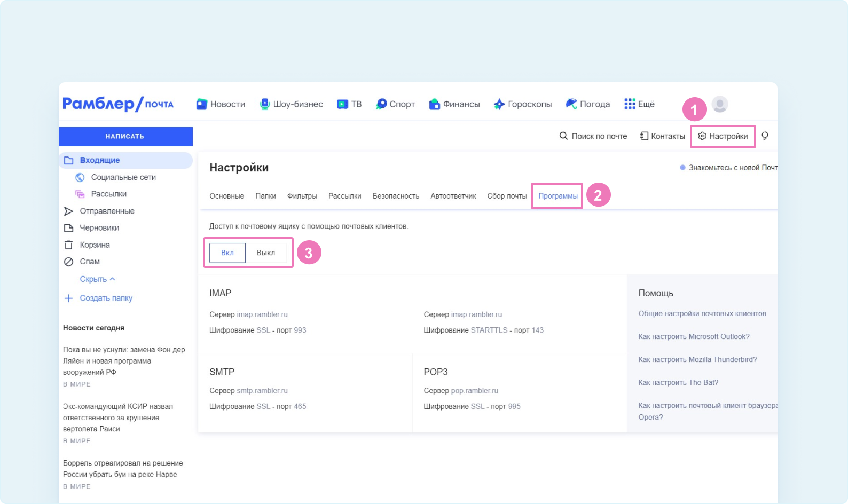Click the ТВ icon in the top bar
848x504 pixels.
[x=342, y=104]
